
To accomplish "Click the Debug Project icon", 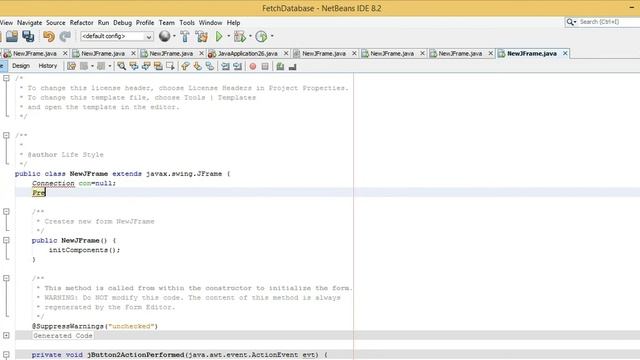I will 240,36.
